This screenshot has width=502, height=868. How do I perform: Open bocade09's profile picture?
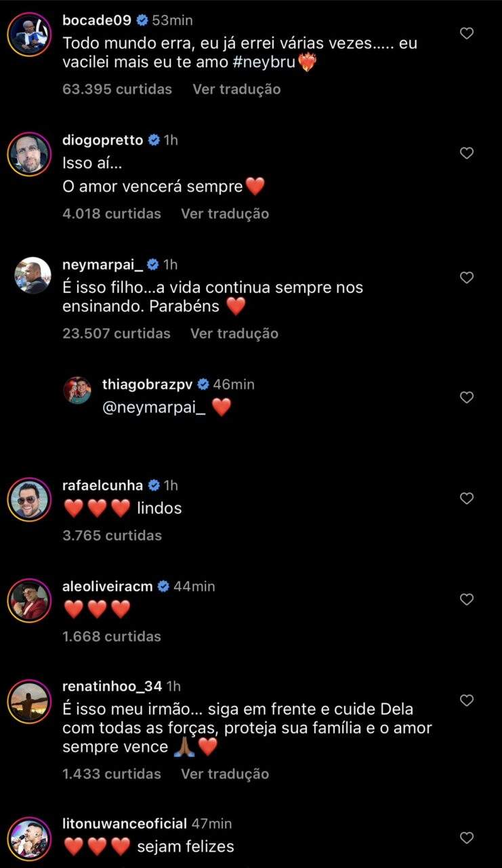[x=29, y=34]
